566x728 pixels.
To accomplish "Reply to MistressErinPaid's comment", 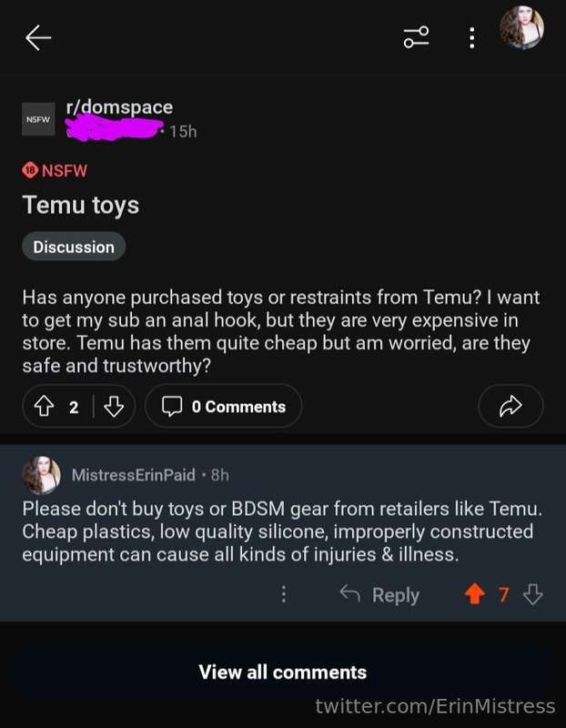I will [x=379, y=595].
